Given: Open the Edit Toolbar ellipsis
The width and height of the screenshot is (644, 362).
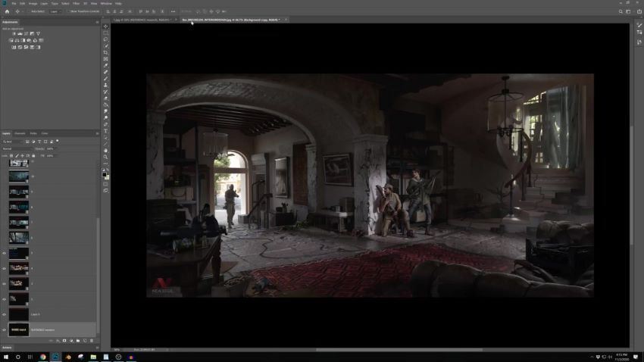Looking at the screenshot, I should click(x=105, y=164).
